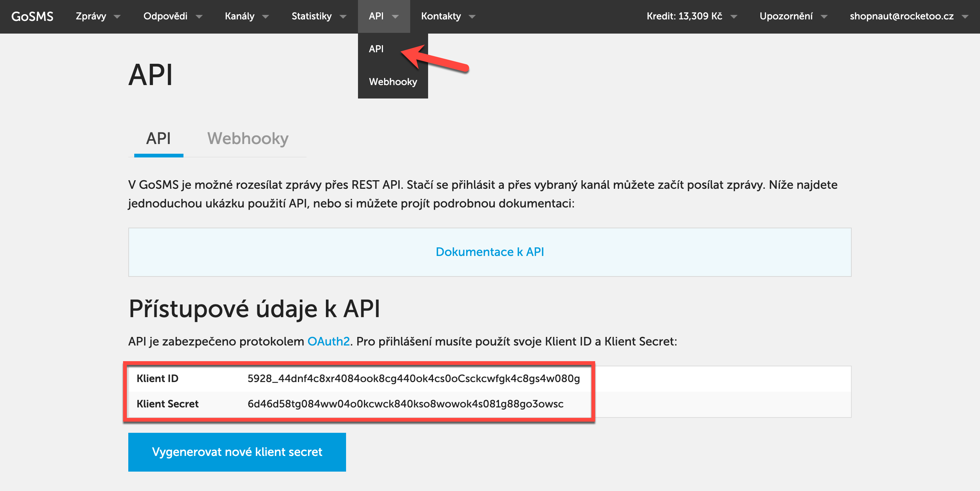
Task: Click the large API page heading
Action: point(151,75)
